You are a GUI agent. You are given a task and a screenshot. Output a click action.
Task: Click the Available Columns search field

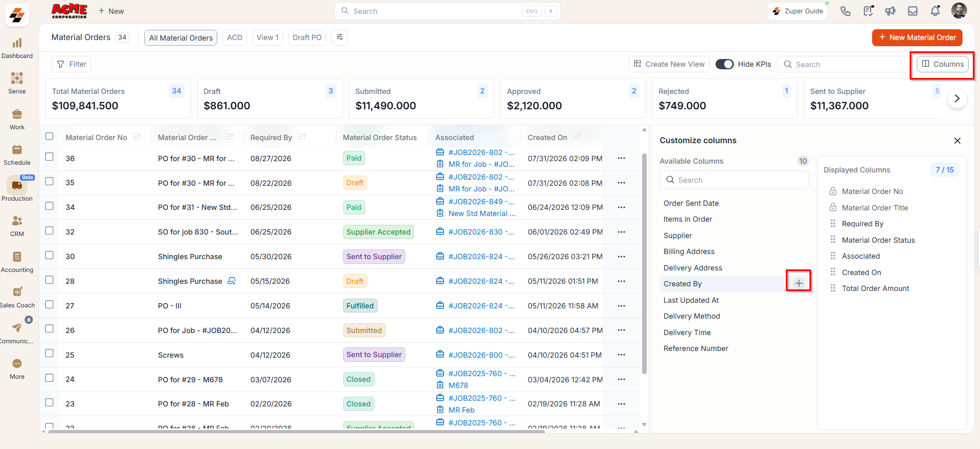point(734,180)
